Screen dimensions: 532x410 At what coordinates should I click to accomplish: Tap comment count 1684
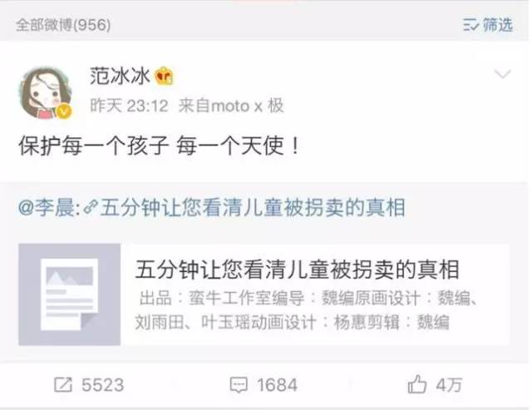point(277,385)
